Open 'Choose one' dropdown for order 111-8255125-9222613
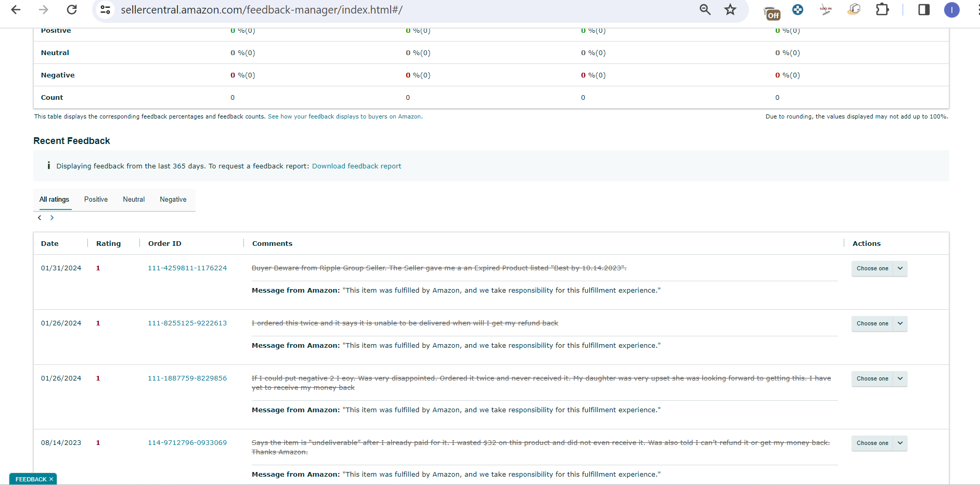Image resolution: width=980 pixels, height=485 pixels. click(x=879, y=323)
